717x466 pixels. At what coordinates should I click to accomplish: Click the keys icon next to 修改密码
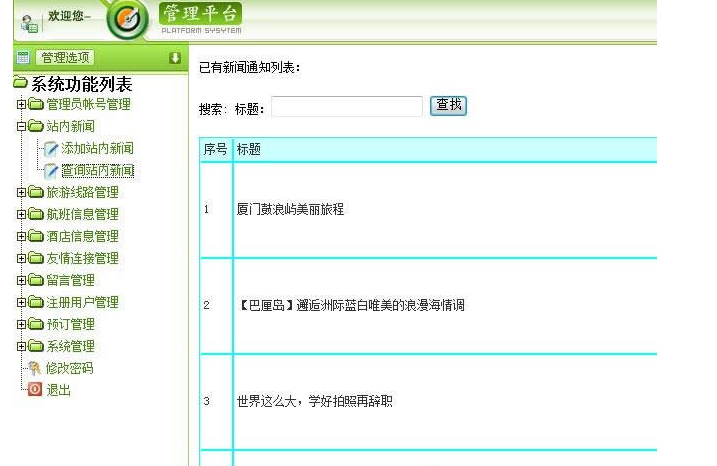click(x=35, y=368)
